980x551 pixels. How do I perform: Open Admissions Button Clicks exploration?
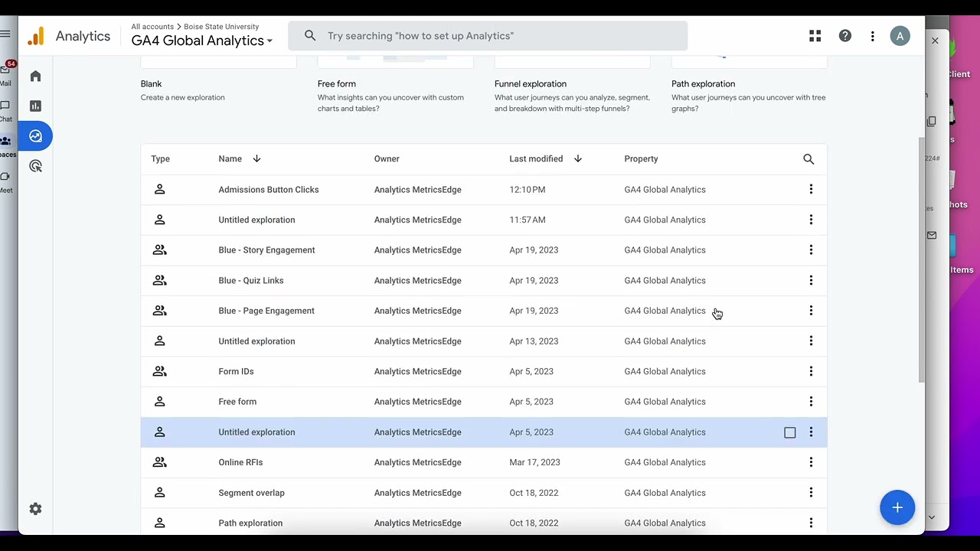(x=269, y=190)
